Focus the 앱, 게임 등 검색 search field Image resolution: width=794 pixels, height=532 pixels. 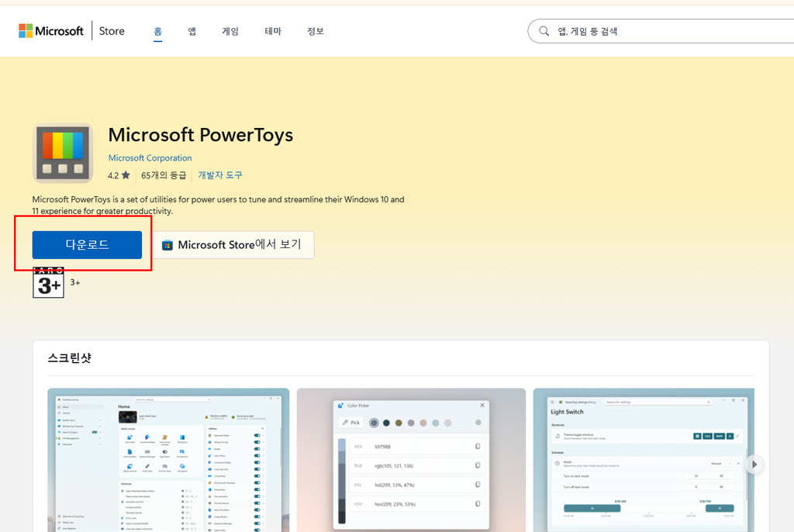pyautogui.click(x=661, y=31)
